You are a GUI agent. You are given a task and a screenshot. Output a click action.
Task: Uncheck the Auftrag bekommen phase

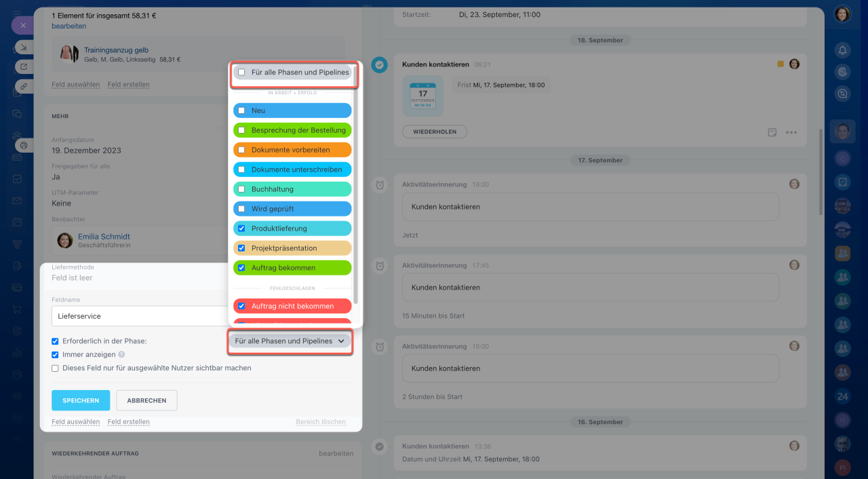click(241, 268)
